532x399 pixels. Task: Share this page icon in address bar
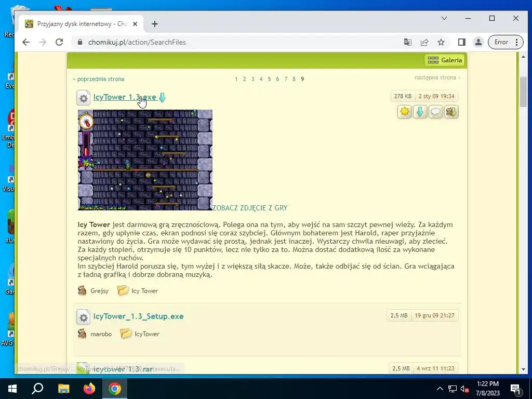[424, 42]
